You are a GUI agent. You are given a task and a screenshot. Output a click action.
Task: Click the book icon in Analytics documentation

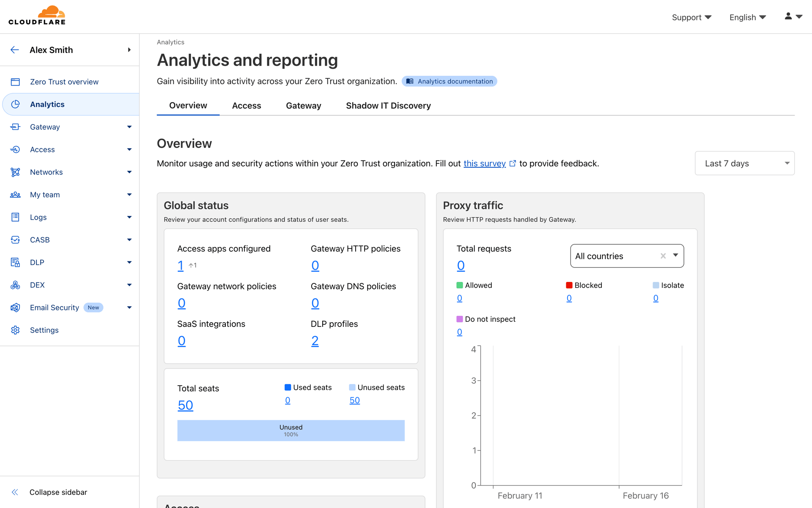coord(410,81)
